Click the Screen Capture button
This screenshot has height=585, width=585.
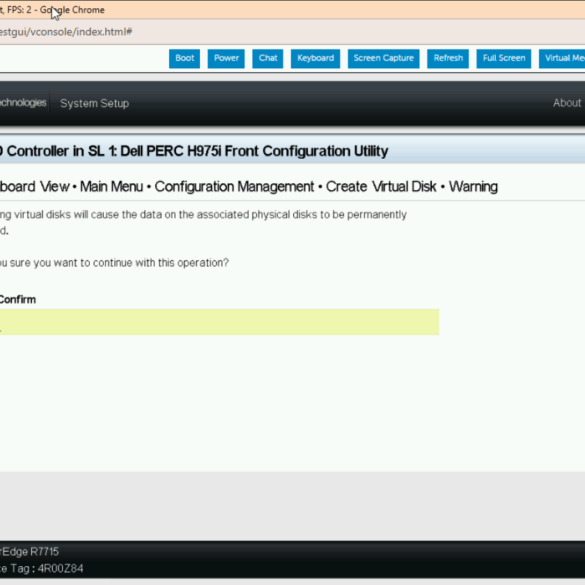(x=384, y=59)
